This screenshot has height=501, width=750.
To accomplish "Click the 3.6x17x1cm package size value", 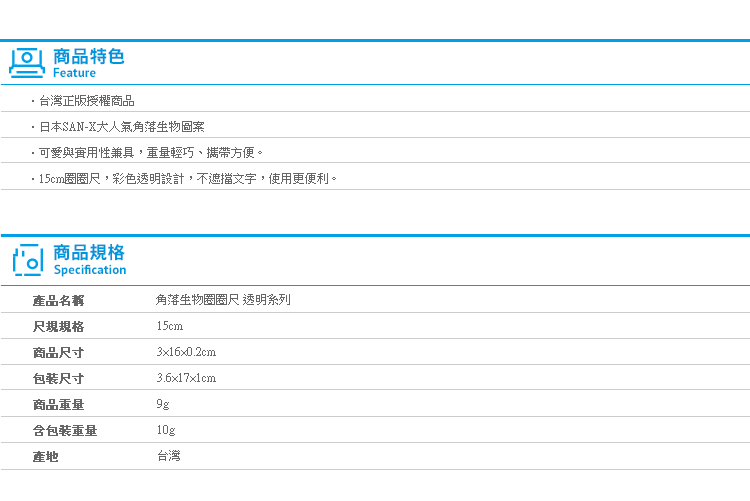I will pos(186,378).
